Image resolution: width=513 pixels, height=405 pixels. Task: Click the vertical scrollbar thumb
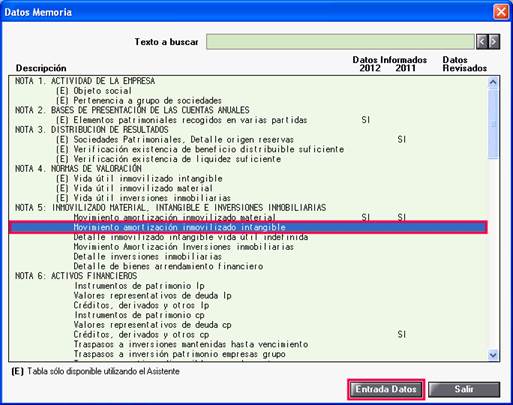click(x=493, y=124)
